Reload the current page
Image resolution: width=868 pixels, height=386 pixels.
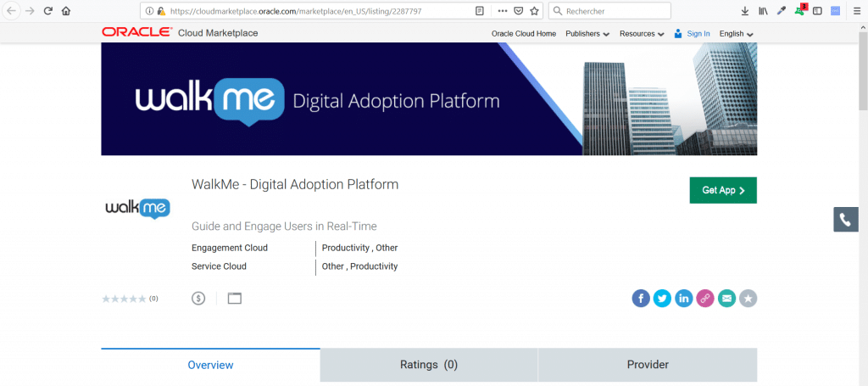coord(48,10)
